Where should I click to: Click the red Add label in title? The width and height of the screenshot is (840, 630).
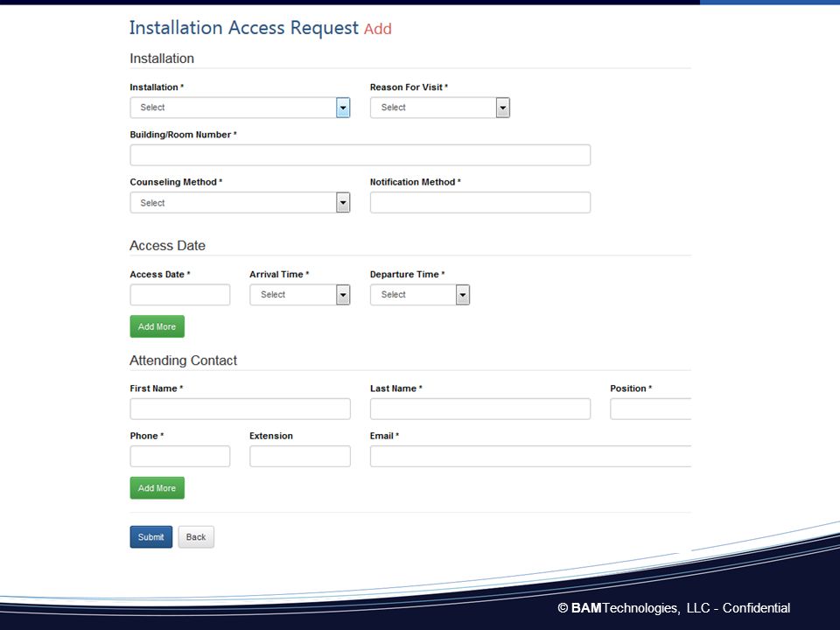tap(378, 29)
